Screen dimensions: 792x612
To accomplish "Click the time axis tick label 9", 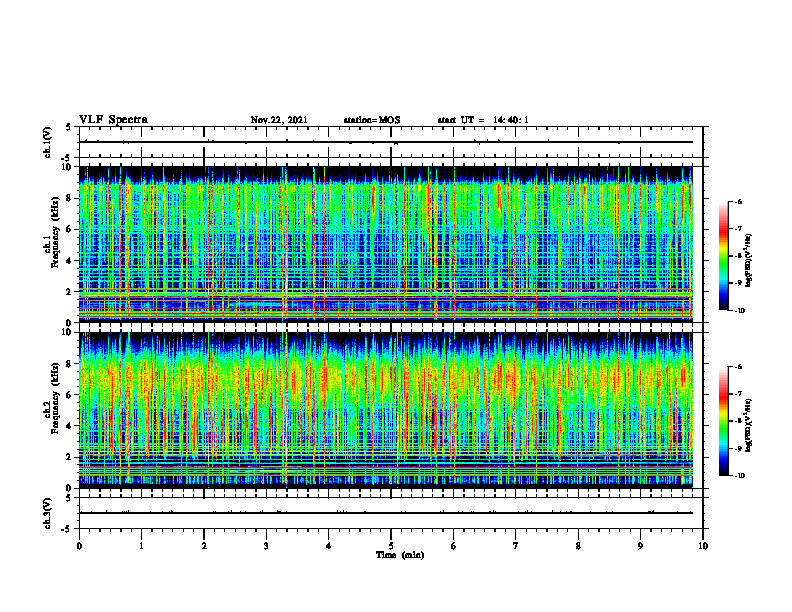I will [x=640, y=546].
